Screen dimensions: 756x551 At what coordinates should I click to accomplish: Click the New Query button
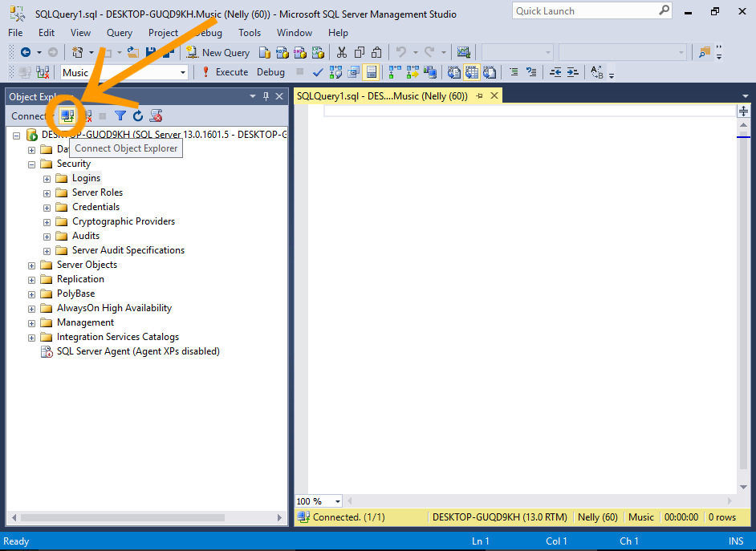tap(218, 52)
